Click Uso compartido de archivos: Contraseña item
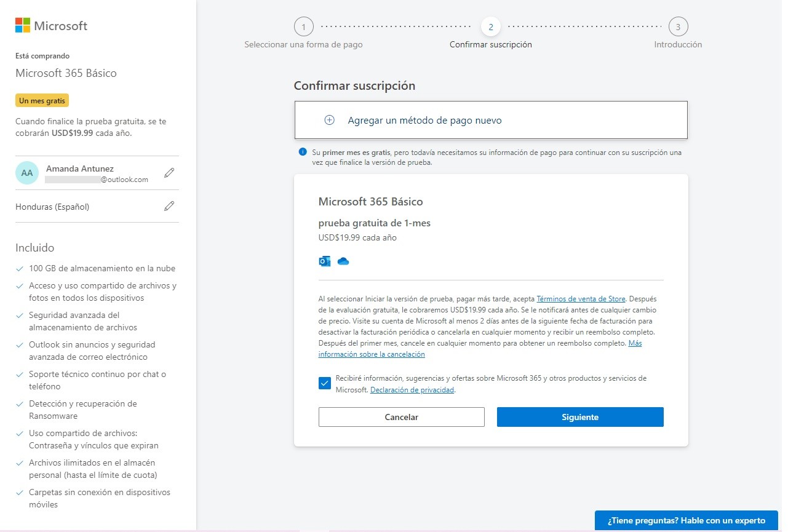This screenshot has width=788, height=532. click(94, 440)
